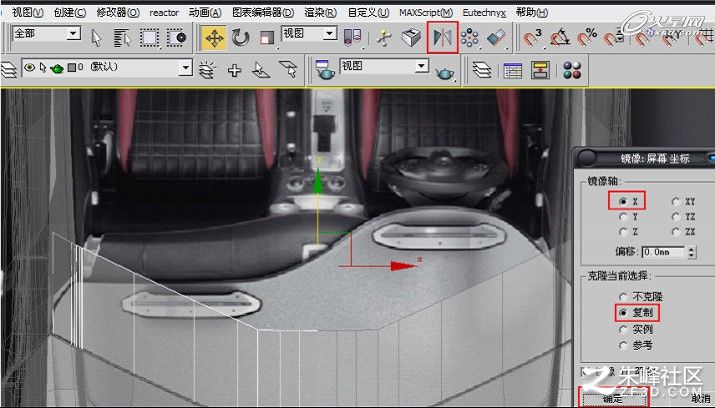Click the Quick Render teapot icon
Viewport: 715px width, 408px height.
pyautogui.click(x=444, y=72)
